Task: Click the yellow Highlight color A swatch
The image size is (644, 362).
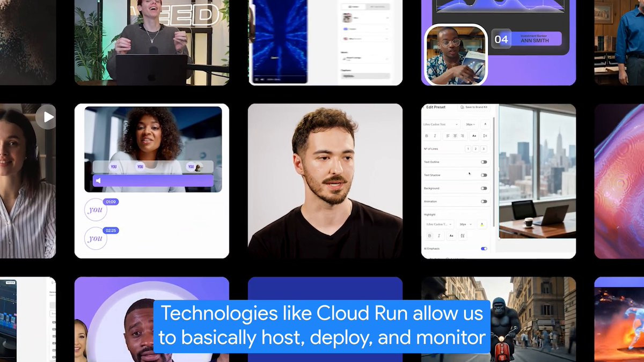Action: [482, 224]
